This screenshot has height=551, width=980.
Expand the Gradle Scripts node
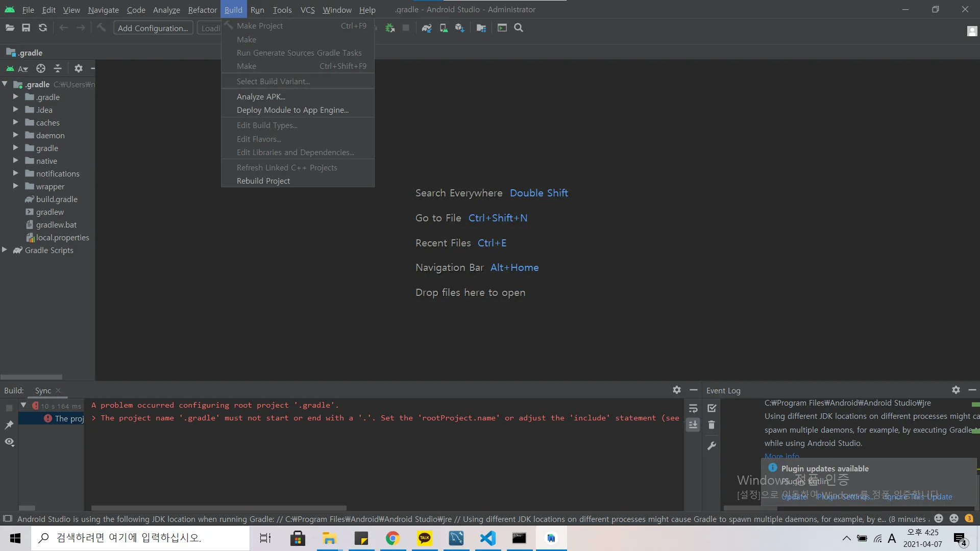[5, 250]
